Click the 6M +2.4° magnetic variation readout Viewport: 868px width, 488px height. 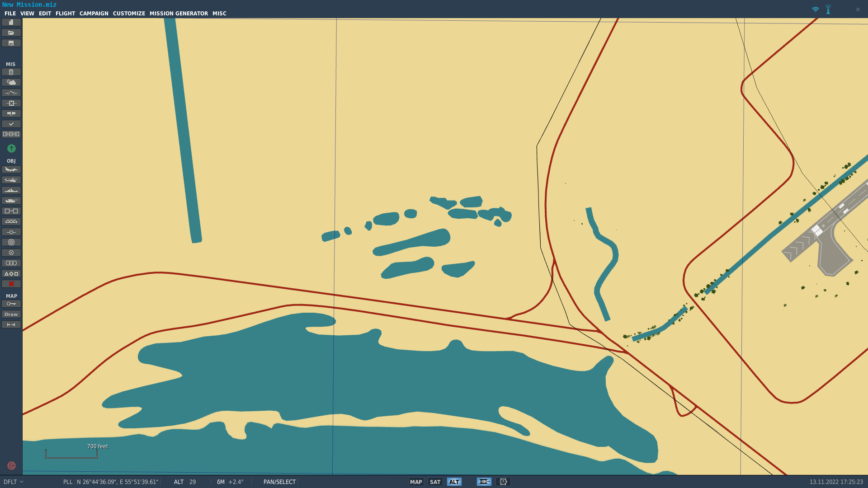click(x=230, y=482)
